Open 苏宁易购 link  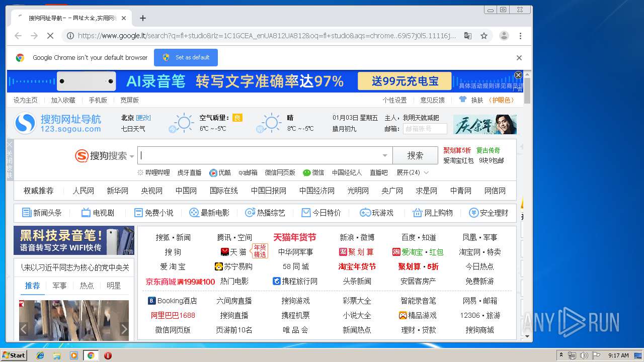tap(233, 266)
